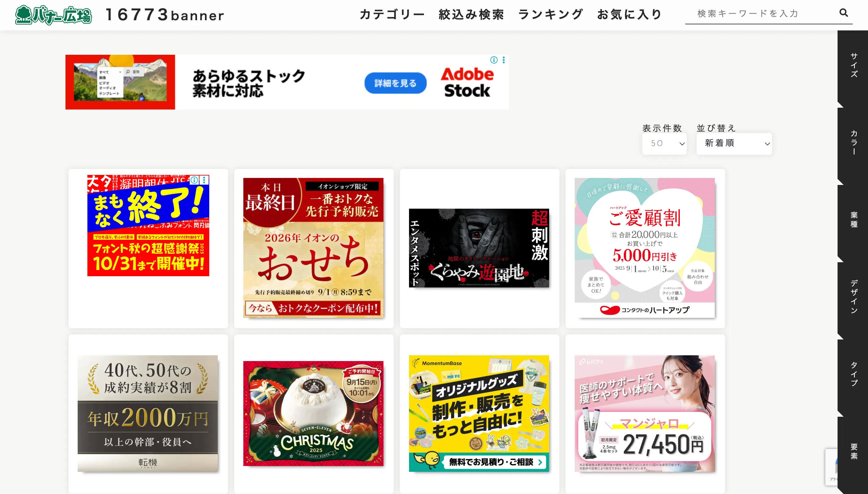Screen dimensions: 868x494
Task: Open the ランキング menu item
Action: 550,15
